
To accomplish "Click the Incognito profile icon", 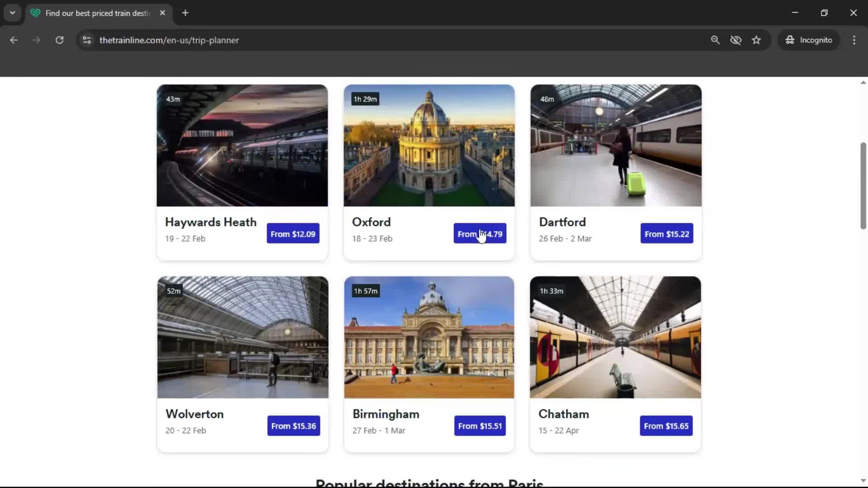I will coord(789,40).
